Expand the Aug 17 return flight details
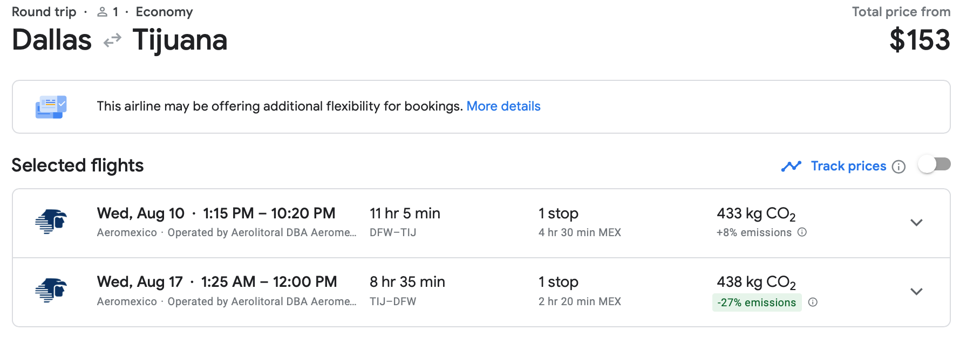 click(916, 292)
